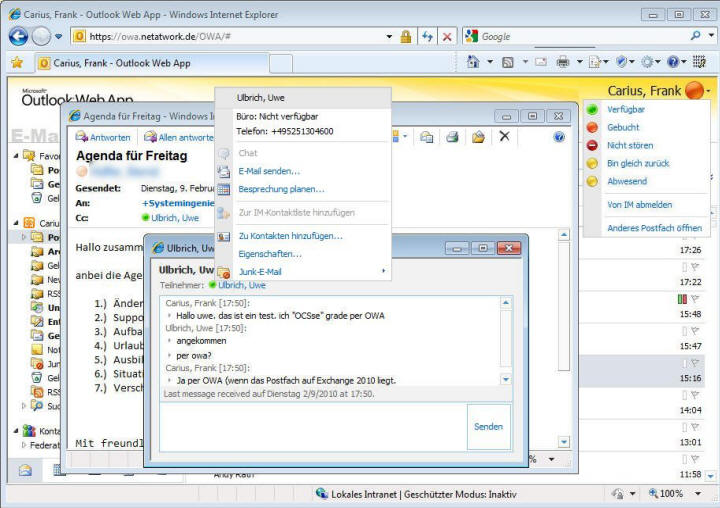Click Besprechung planen in the contact menu
Screen dimensions: 720x508
(281, 189)
